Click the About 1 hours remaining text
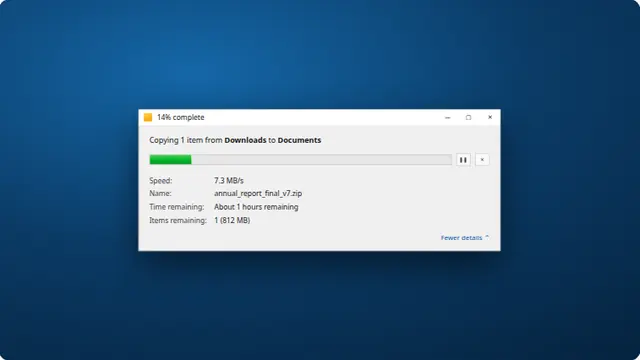The image size is (640, 360). click(x=256, y=207)
